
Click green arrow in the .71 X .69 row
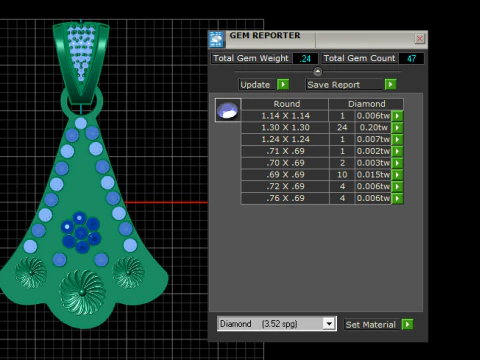click(397, 151)
